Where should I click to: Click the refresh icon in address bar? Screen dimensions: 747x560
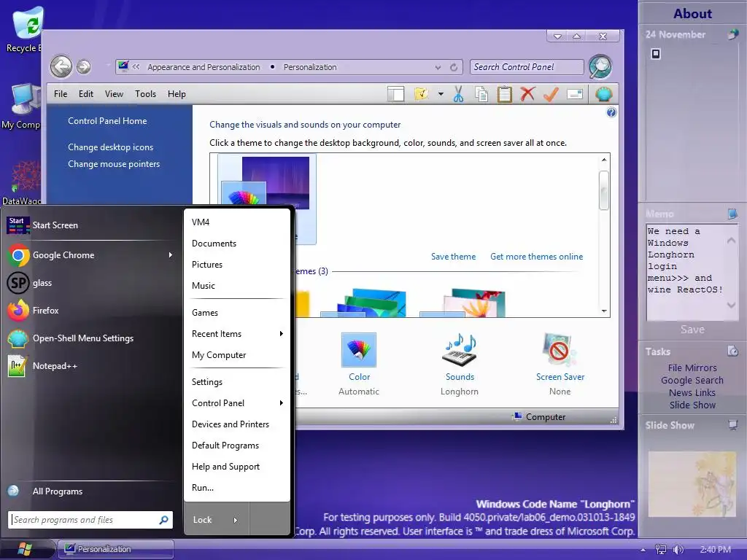pos(454,67)
